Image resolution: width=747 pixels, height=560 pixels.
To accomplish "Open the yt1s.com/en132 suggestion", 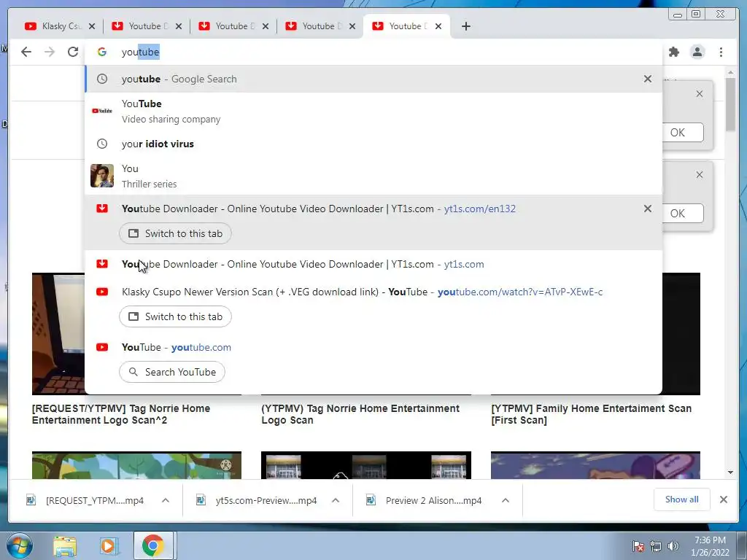I will [x=318, y=209].
